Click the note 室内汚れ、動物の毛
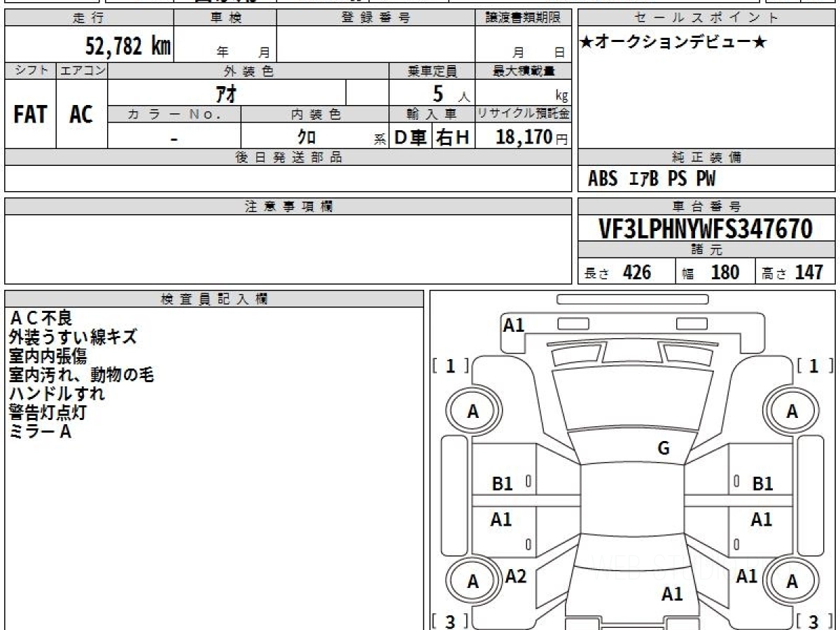 point(81,375)
